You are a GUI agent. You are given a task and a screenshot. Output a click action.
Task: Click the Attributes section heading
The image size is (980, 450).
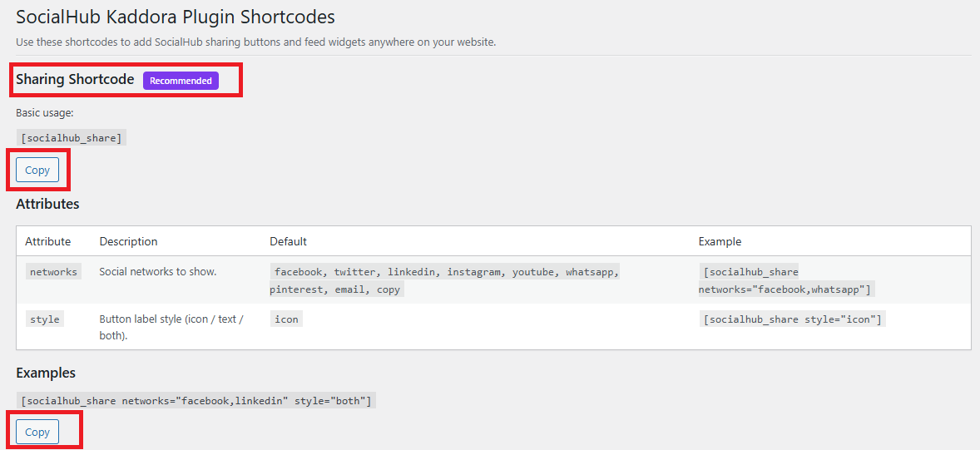pyautogui.click(x=47, y=204)
